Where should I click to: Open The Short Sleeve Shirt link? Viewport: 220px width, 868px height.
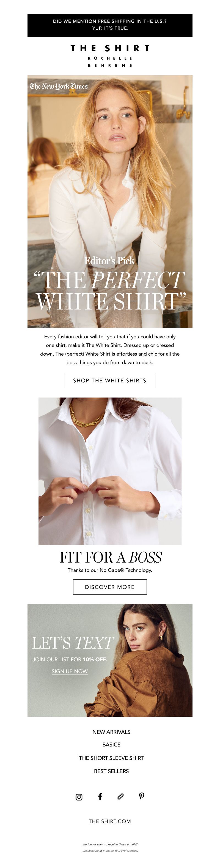pyautogui.click(x=111, y=758)
